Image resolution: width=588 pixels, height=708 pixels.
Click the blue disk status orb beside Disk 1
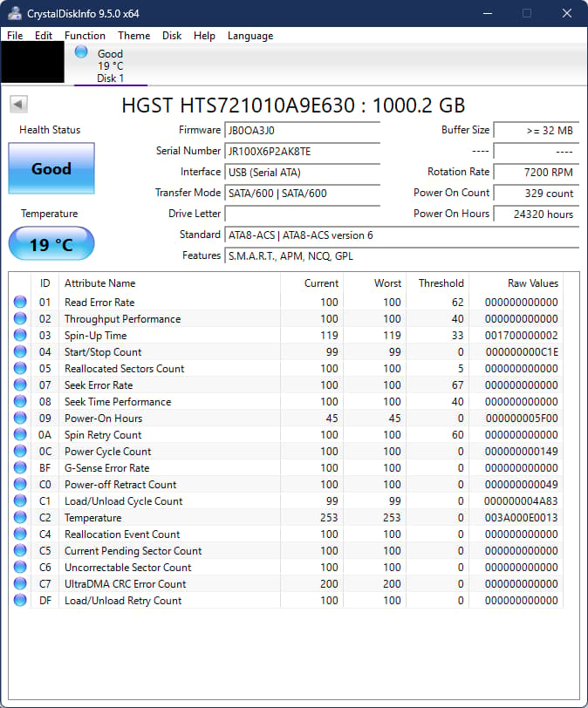[x=81, y=52]
